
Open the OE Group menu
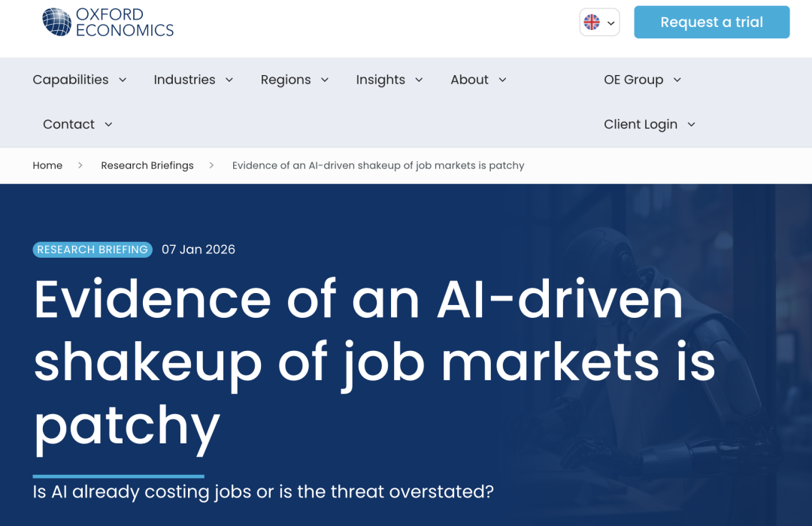point(633,80)
